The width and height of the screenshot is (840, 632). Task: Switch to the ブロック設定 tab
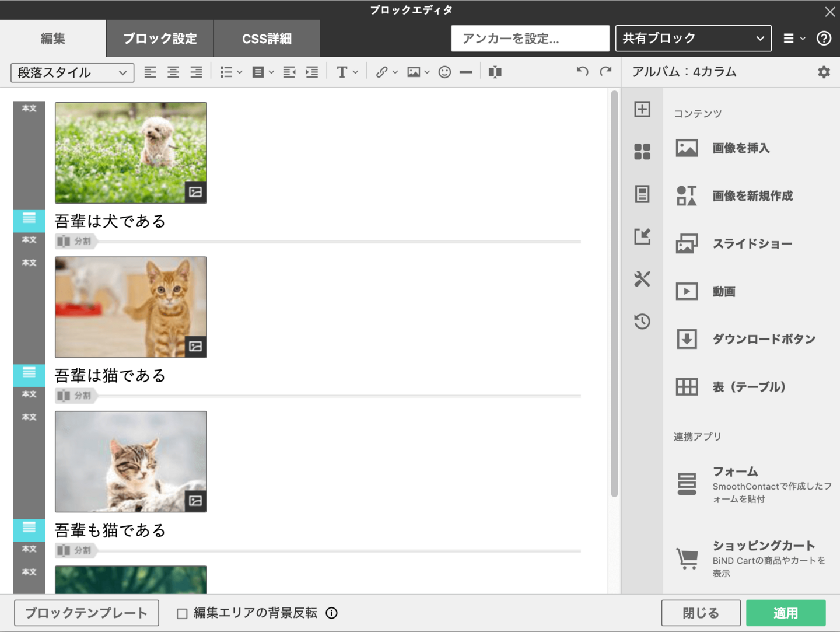coord(160,39)
